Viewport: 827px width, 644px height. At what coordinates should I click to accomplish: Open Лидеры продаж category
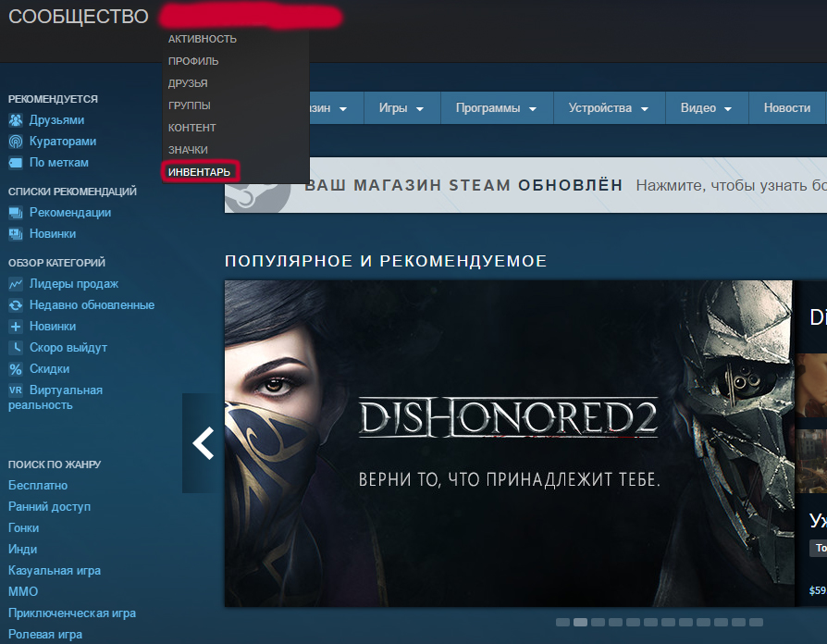click(x=74, y=284)
